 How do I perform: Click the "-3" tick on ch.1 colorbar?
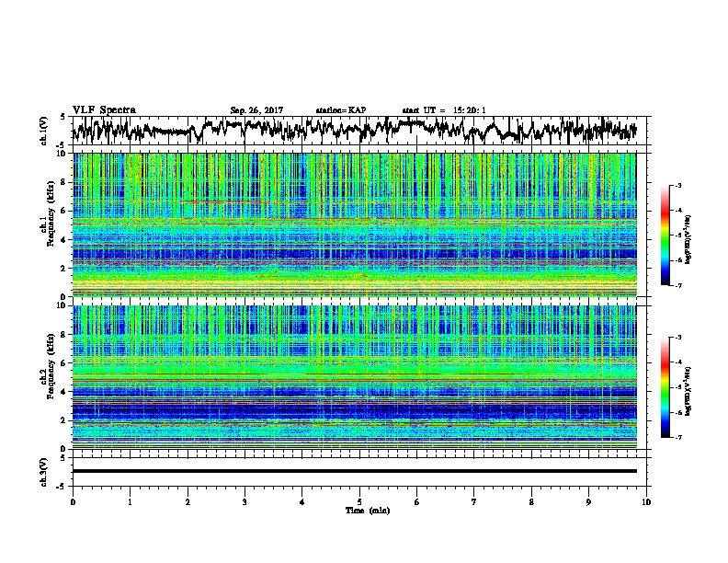677,186
